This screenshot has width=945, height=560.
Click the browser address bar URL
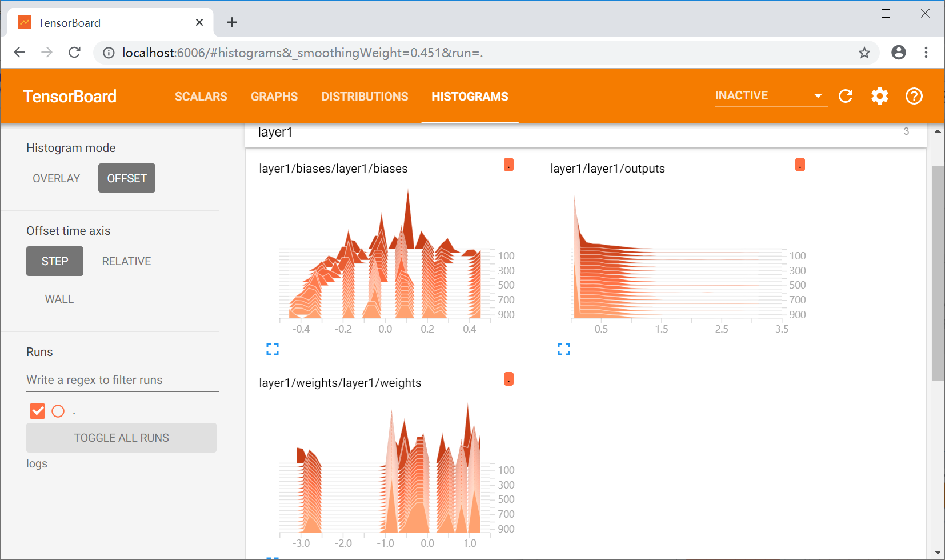tap(303, 53)
